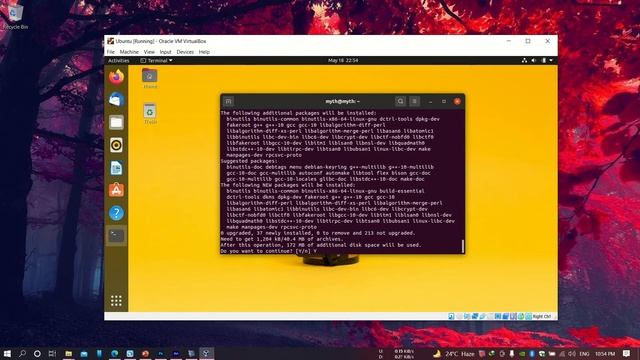The width and height of the screenshot is (640, 360).
Task: Open File Explorer from the Windows taskbar
Action: tap(69, 353)
